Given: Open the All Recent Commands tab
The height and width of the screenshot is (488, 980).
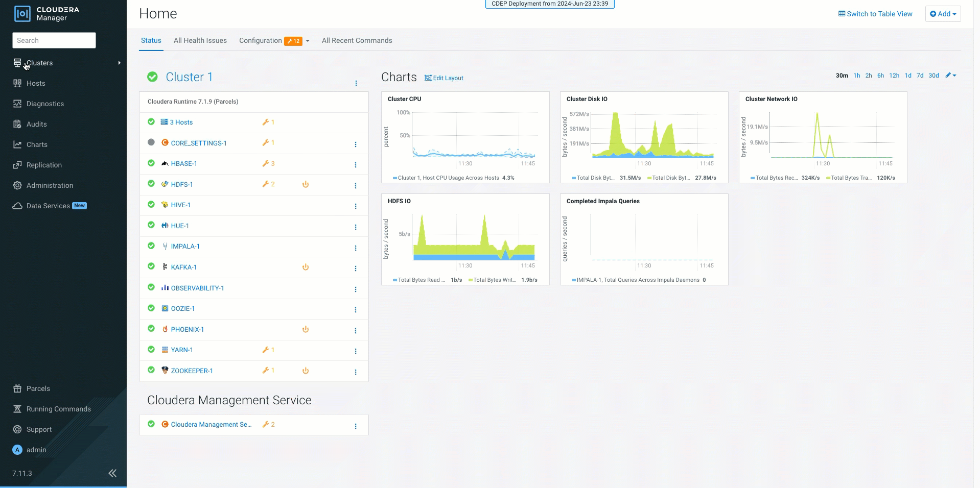Looking at the screenshot, I should (x=357, y=41).
